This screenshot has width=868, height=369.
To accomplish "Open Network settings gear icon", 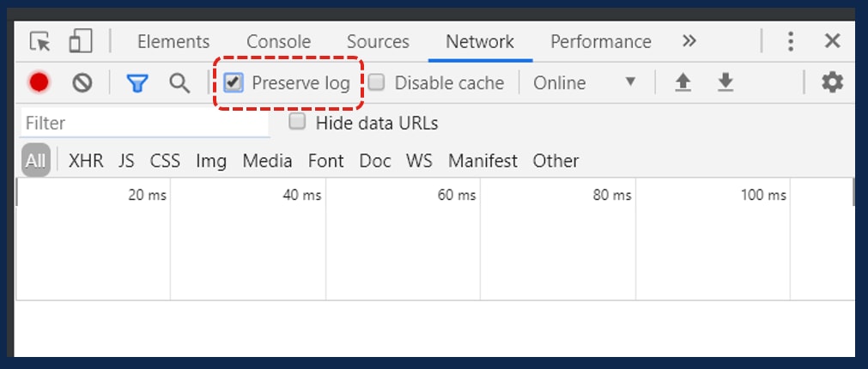I will tap(832, 82).
